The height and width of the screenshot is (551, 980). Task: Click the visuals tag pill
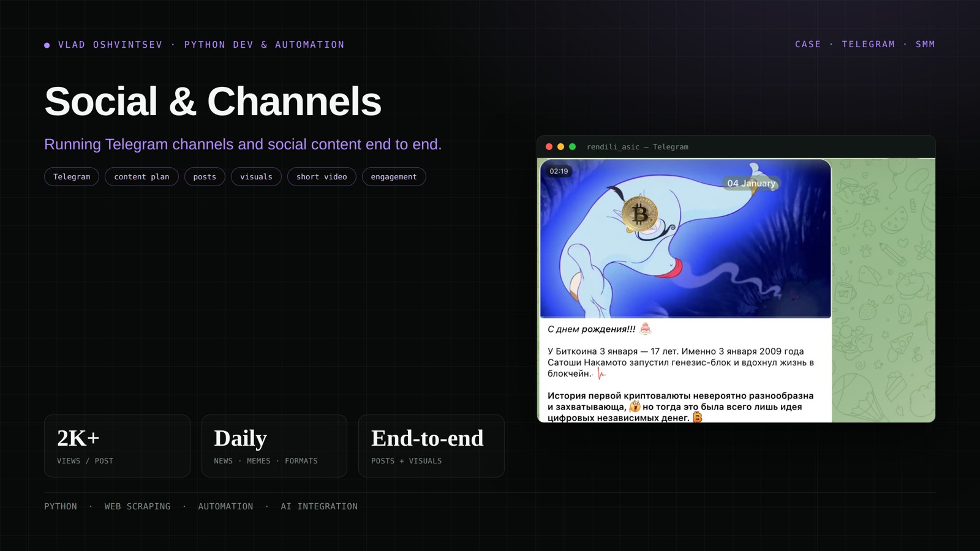point(256,177)
